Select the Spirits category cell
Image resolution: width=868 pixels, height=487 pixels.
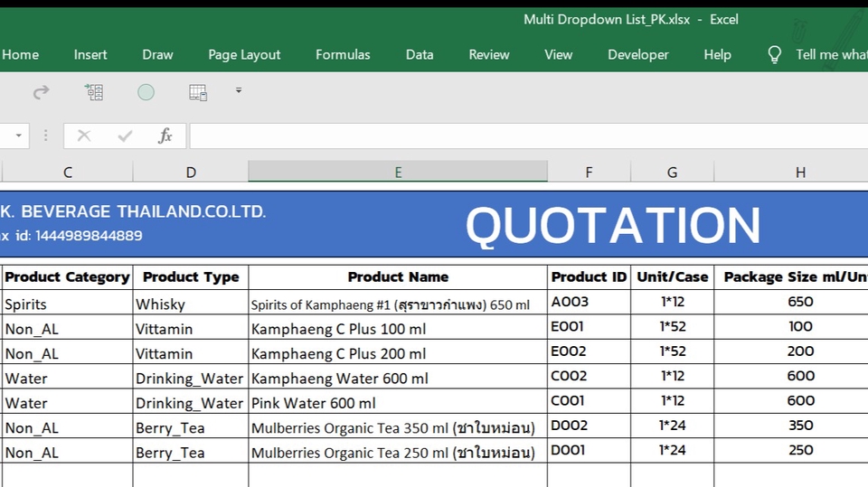(x=68, y=304)
